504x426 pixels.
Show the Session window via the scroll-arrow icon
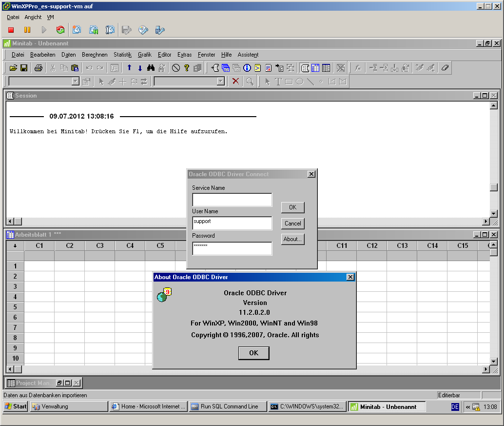tap(215, 68)
